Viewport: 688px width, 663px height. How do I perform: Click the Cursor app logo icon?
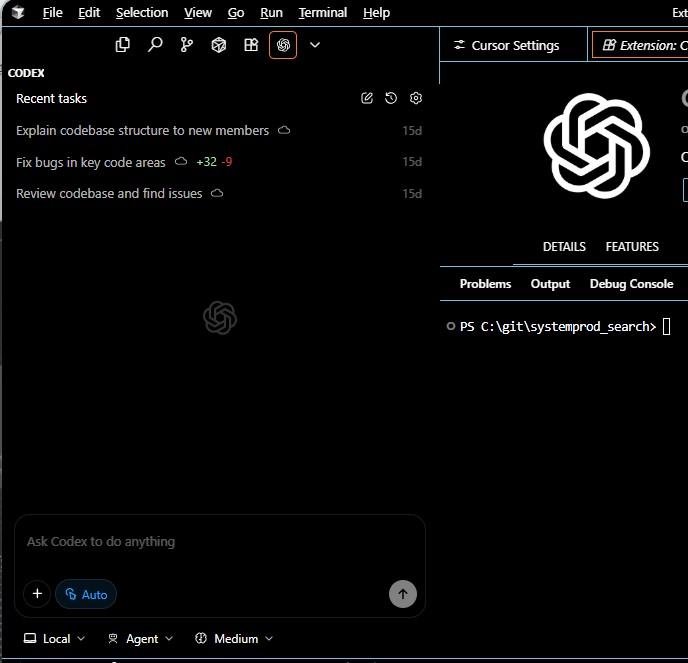(18, 12)
